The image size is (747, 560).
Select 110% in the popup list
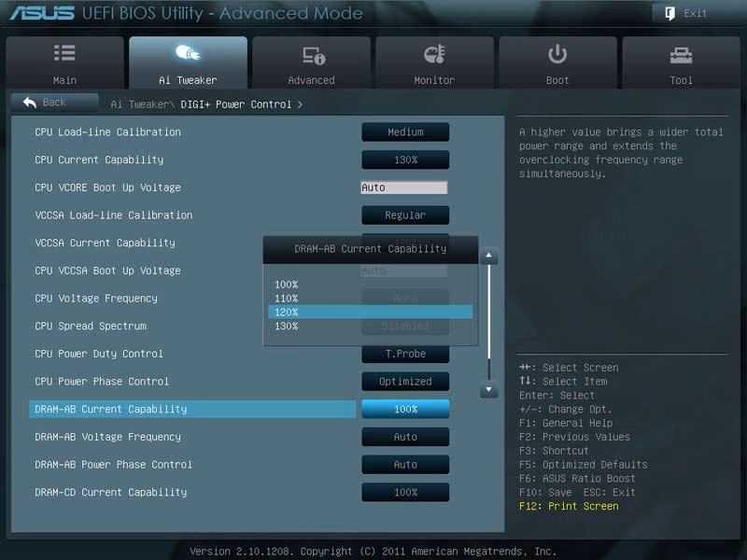point(371,298)
